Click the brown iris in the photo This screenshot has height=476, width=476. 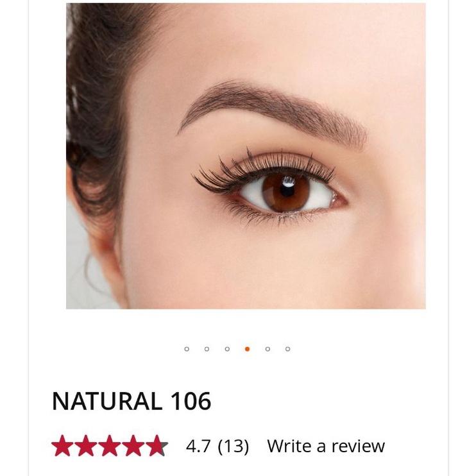coord(285,192)
